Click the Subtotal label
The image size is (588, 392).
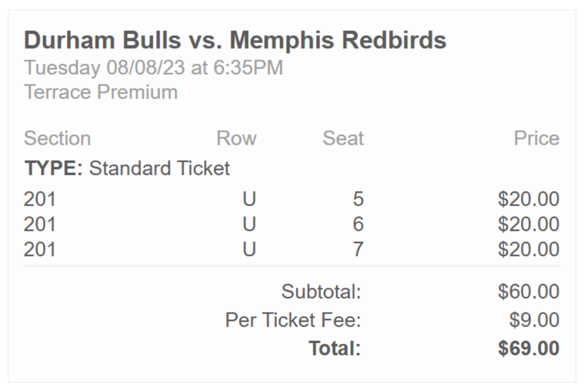(x=321, y=291)
